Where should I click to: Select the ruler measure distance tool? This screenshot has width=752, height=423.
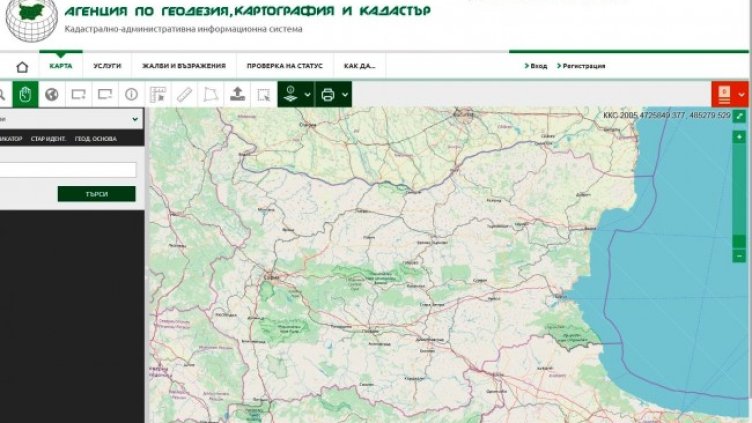point(184,94)
